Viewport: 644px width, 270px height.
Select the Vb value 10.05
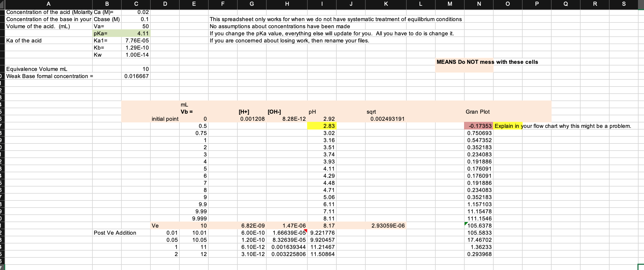194,240
